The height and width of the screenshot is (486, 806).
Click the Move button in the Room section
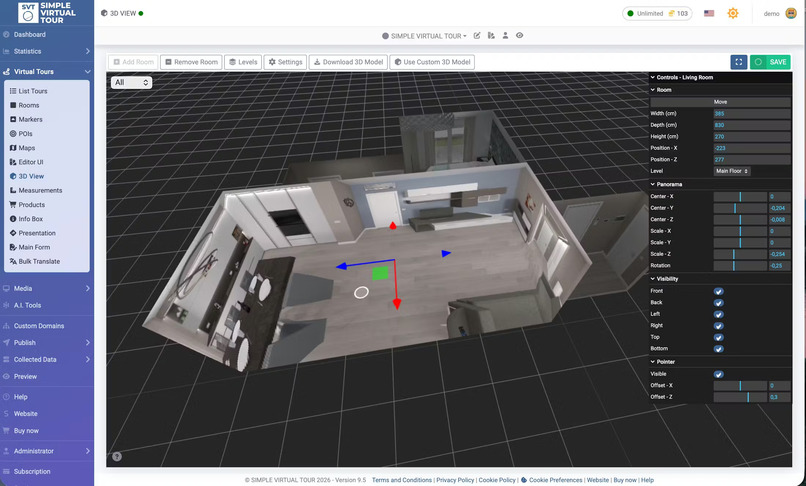[720, 102]
